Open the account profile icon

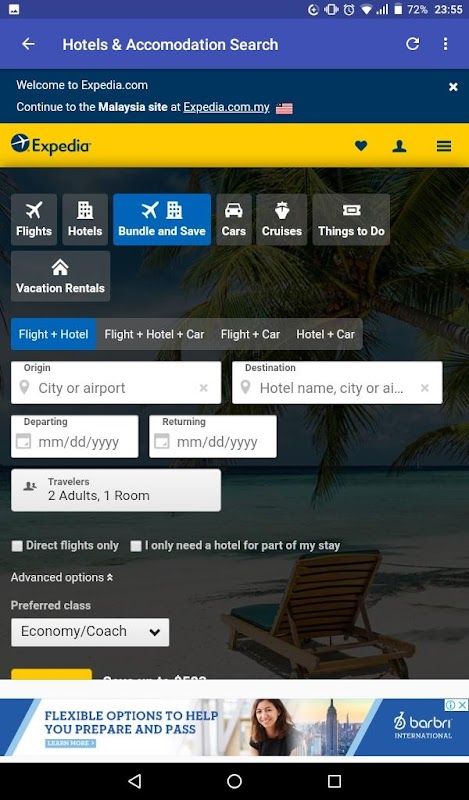click(x=399, y=146)
